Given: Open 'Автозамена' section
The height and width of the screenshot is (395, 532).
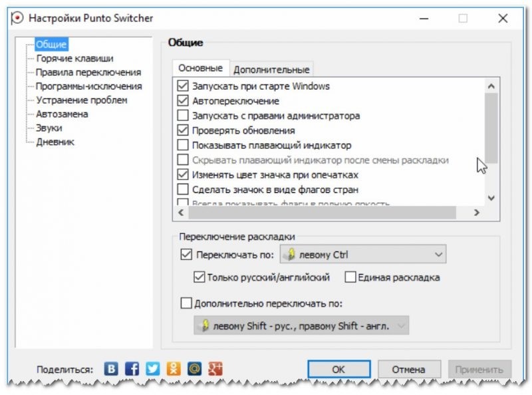Looking at the screenshot, I should pyautogui.click(x=62, y=114).
